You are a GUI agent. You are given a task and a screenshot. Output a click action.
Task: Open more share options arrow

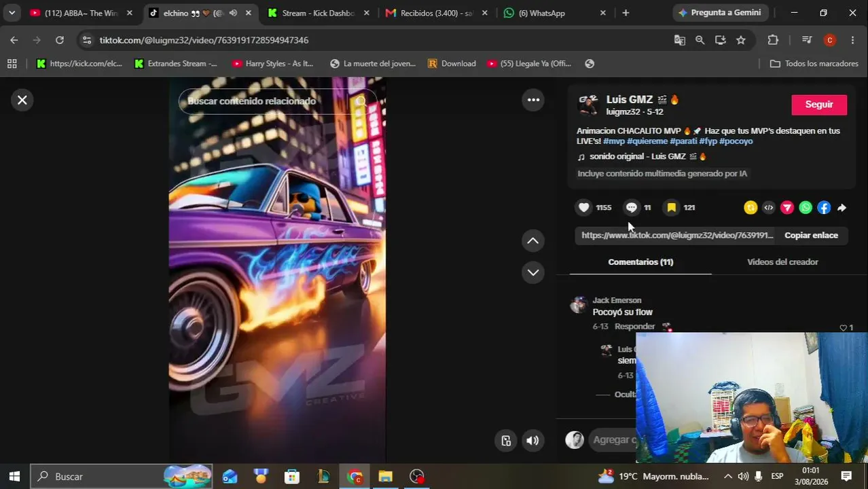[x=842, y=208]
